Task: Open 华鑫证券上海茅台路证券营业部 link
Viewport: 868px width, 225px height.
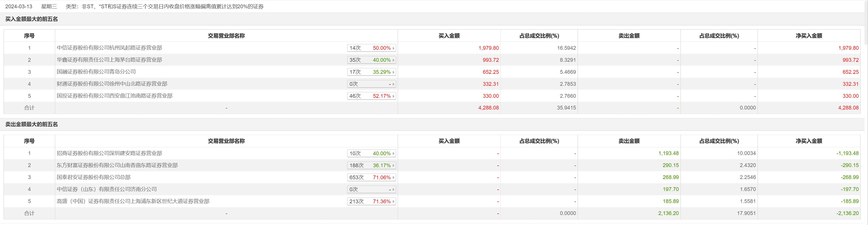Action: point(109,60)
